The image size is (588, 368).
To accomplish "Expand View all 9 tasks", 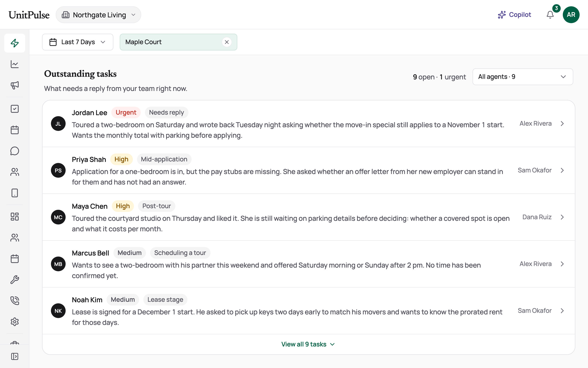I will pyautogui.click(x=308, y=344).
